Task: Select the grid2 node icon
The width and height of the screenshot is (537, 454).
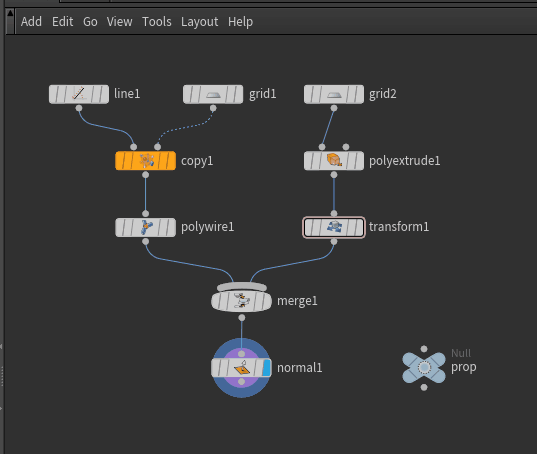Action: tap(334, 94)
